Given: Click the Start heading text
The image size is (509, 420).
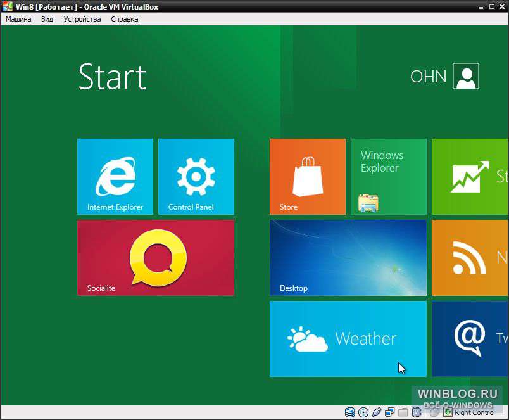Looking at the screenshot, I should pyautogui.click(x=112, y=77).
